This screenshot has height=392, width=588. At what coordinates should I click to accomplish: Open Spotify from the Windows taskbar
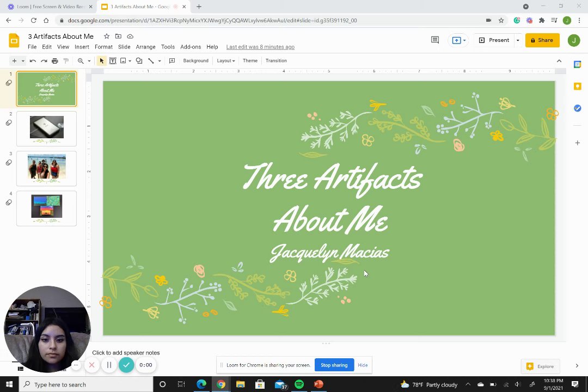(x=299, y=384)
